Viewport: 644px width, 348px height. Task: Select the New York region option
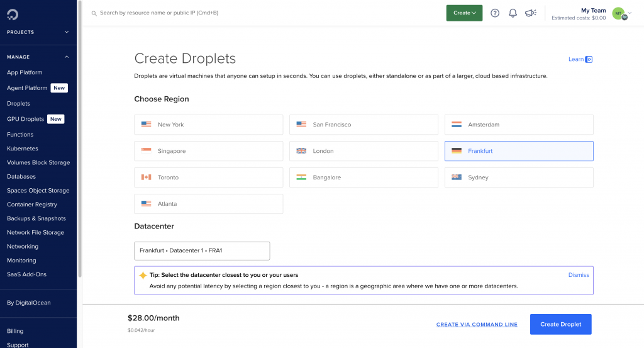point(208,125)
